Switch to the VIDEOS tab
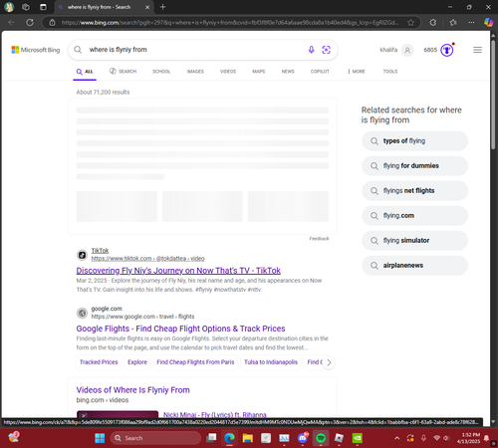498x448 pixels. (x=228, y=72)
